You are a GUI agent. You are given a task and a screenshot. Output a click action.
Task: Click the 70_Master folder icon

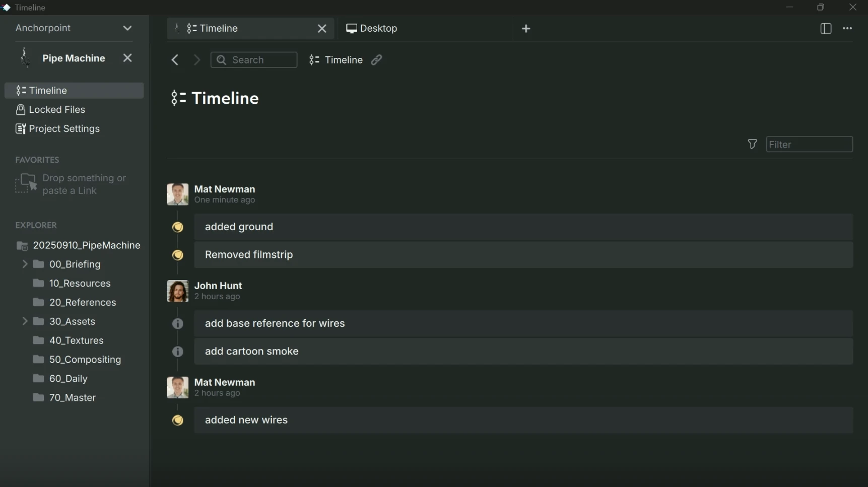pos(38,398)
